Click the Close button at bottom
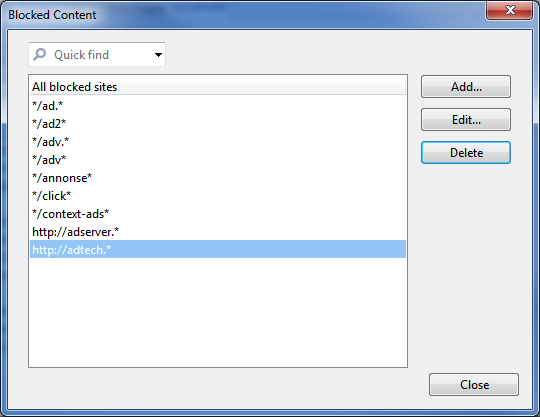 (x=474, y=385)
